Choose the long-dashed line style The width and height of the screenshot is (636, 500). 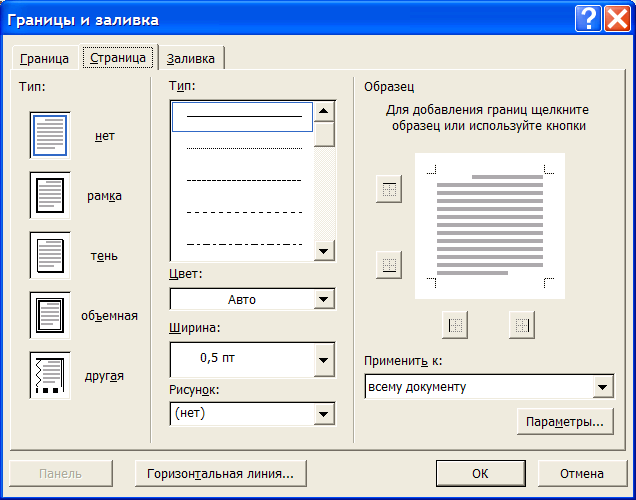tap(243, 212)
